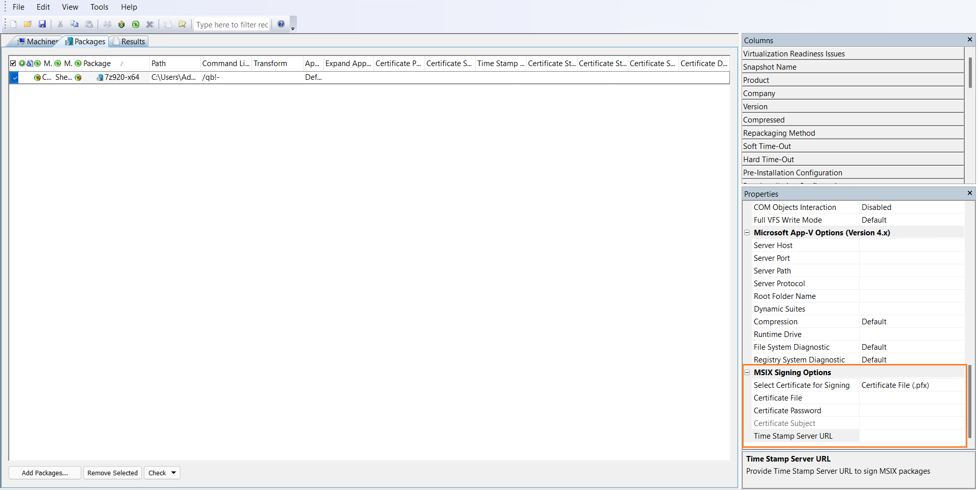Toggle the select-all checkbox in grid header
Image resolution: width=980 pixels, height=490 pixels.
coord(13,64)
